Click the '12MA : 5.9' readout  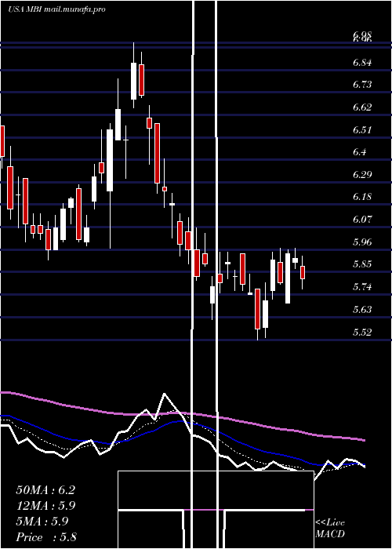45,506
